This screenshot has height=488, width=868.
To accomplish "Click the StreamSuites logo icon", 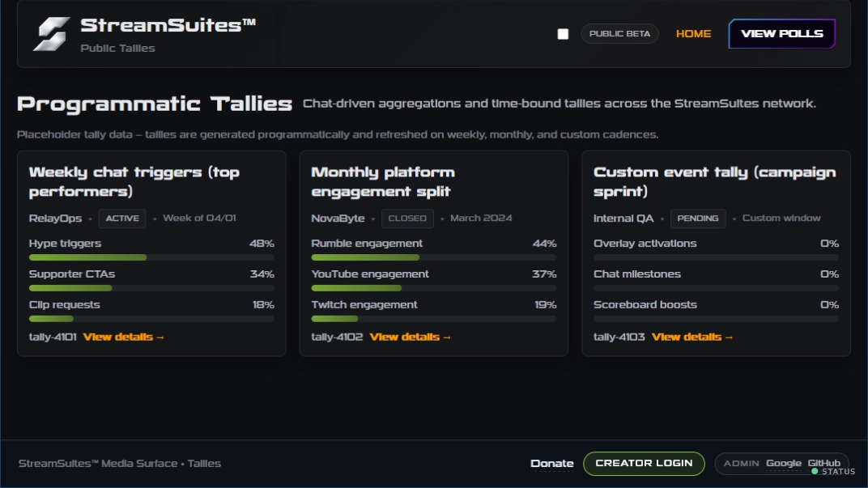I will [51, 34].
